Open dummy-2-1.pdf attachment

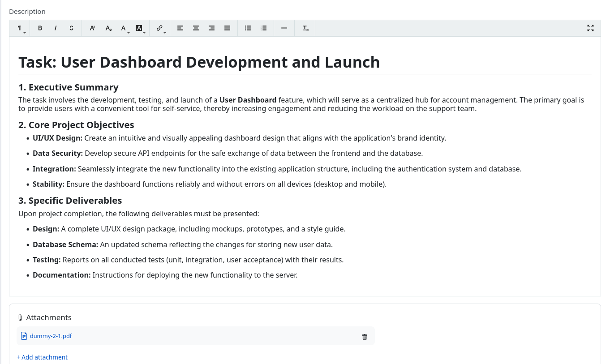pyautogui.click(x=50, y=336)
